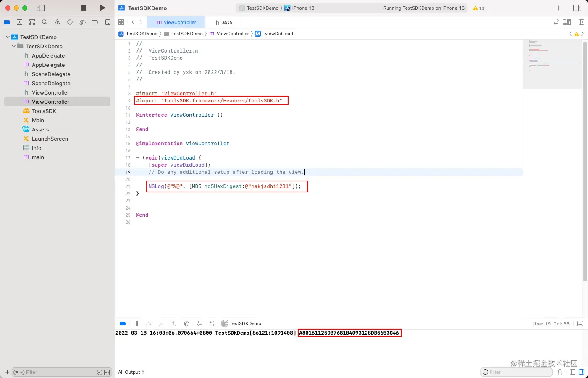Open the iPhone 13 run destination menu

point(299,8)
